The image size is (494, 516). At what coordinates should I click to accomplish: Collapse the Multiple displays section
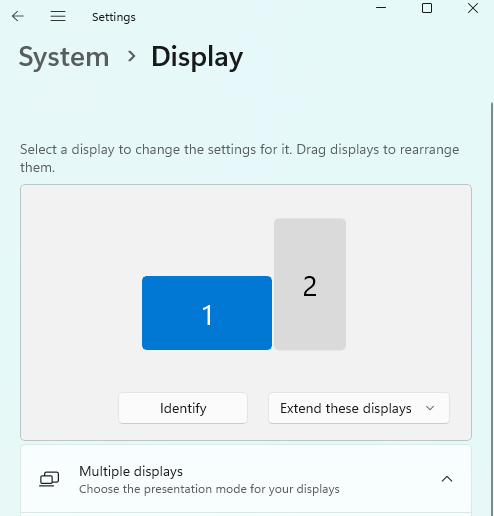point(447,479)
